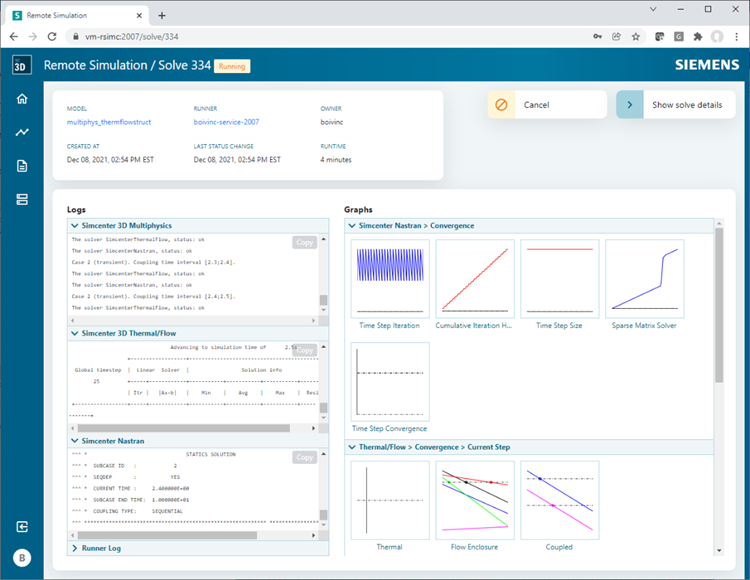
Task: Reload the page
Action: click(52, 36)
